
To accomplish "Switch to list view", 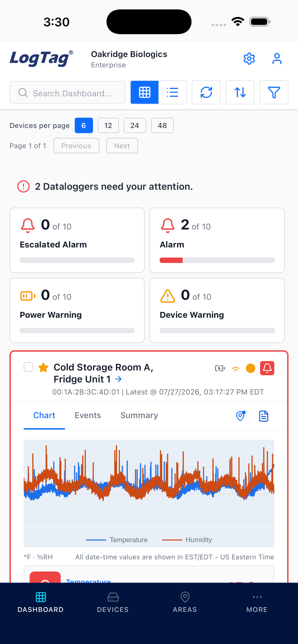I will [172, 92].
